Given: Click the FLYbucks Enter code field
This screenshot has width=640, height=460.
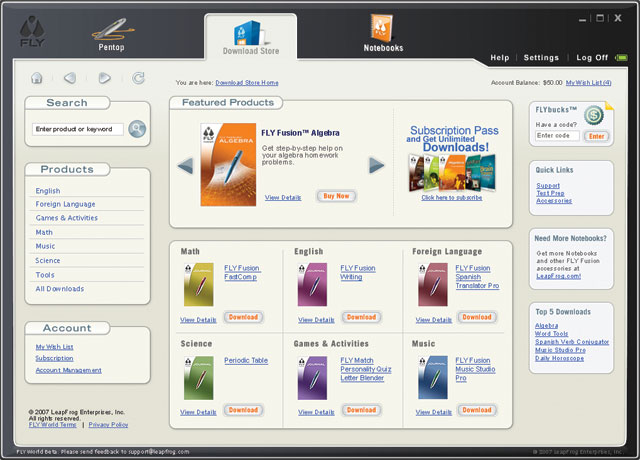Looking at the screenshot, I should (x=557, y=135).
